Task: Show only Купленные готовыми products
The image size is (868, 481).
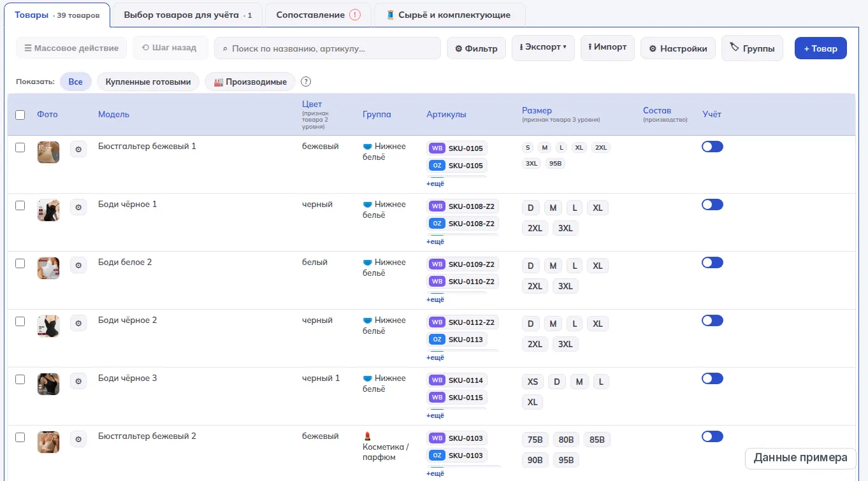Action: pyautogui.click(x=148, y=82)
